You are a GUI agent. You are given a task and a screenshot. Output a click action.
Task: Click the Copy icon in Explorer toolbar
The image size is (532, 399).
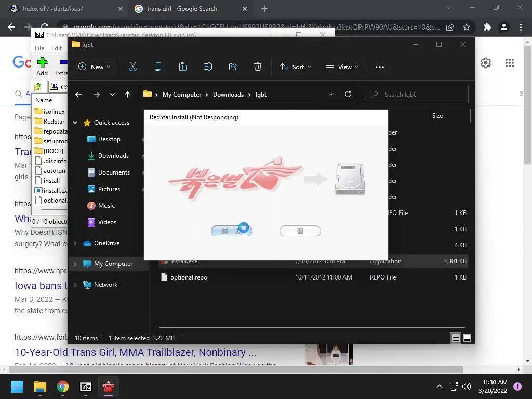click(158, 67)
